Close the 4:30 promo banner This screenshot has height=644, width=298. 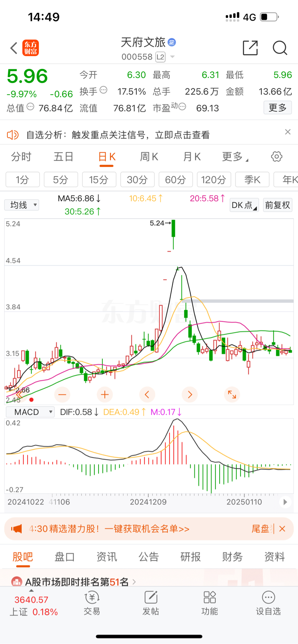point(282,529)
